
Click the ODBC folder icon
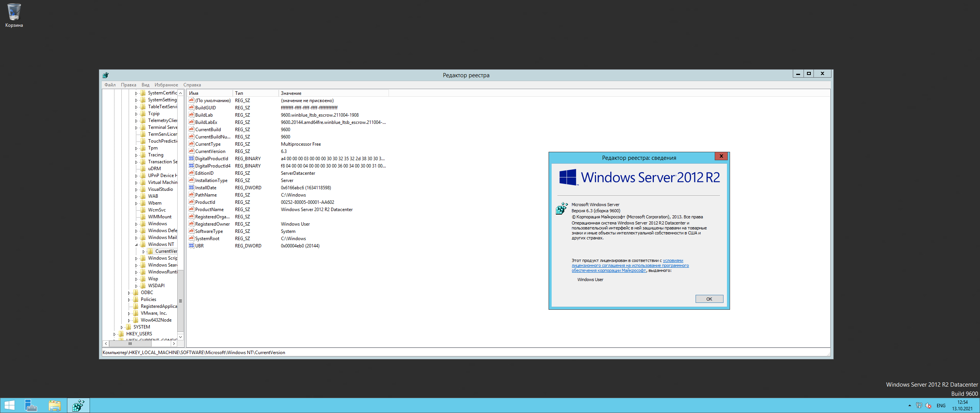[136, 293]
